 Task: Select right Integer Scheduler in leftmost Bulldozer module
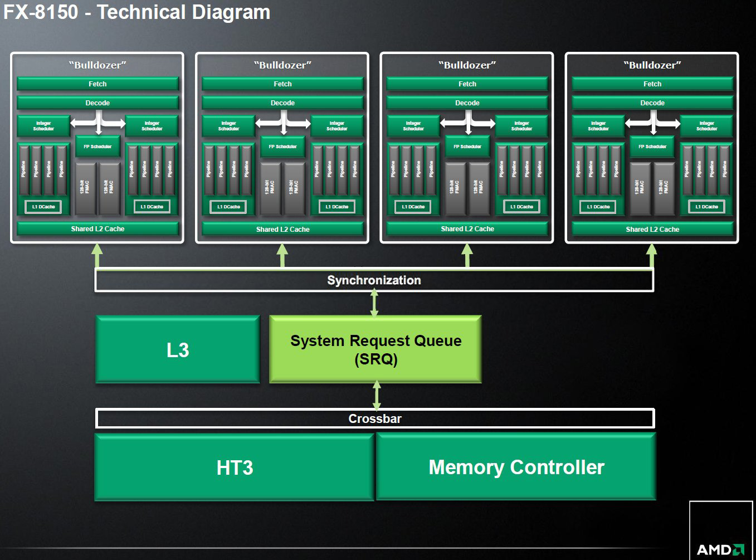pyautogui.click(x=152, y=126)
